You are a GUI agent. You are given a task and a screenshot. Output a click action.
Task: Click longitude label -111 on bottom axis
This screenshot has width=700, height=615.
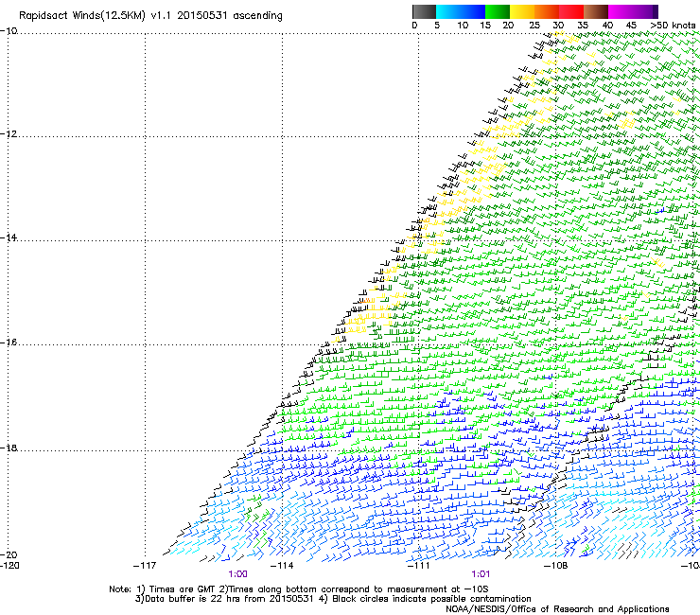419,566
